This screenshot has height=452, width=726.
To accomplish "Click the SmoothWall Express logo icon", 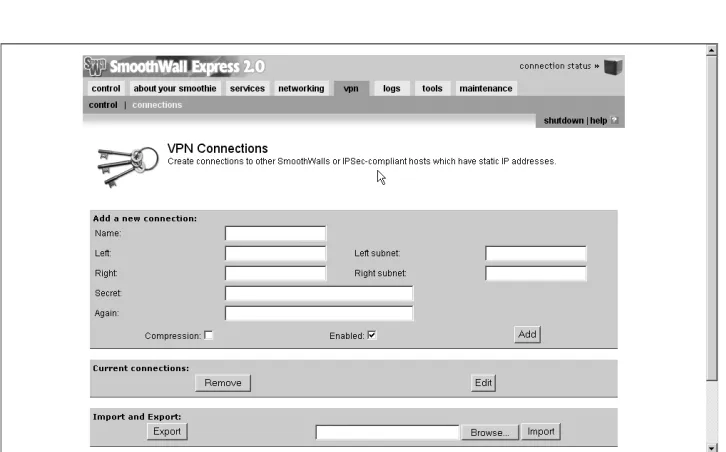I will point(95,66).
